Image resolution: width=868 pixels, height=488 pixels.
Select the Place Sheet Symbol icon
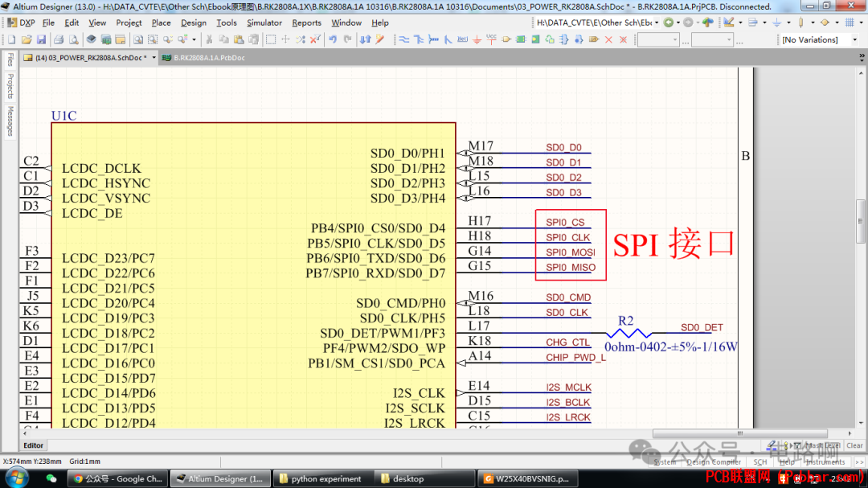click(521, 40)
